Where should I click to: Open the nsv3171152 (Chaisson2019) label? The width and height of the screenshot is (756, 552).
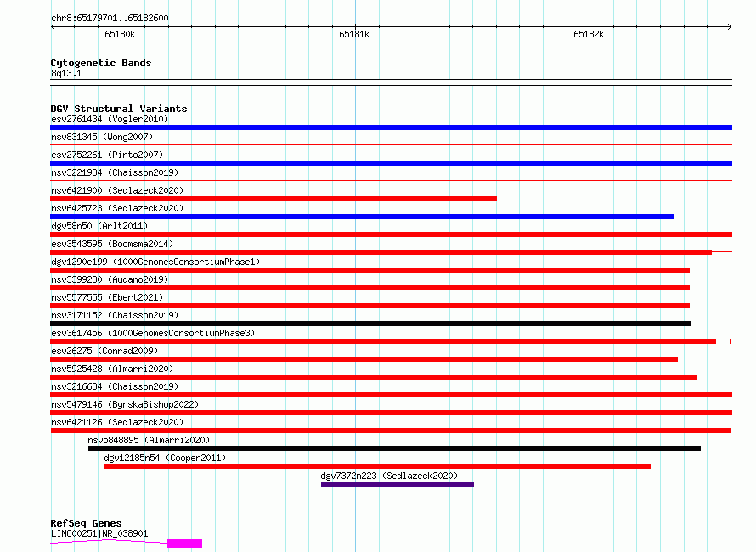[115, 315]
